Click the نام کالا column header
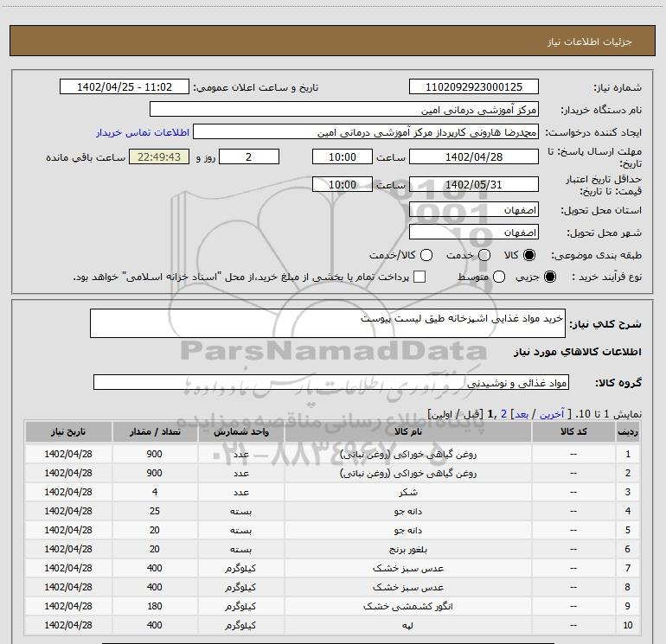The image size is (666, 644). pos(407,431)
